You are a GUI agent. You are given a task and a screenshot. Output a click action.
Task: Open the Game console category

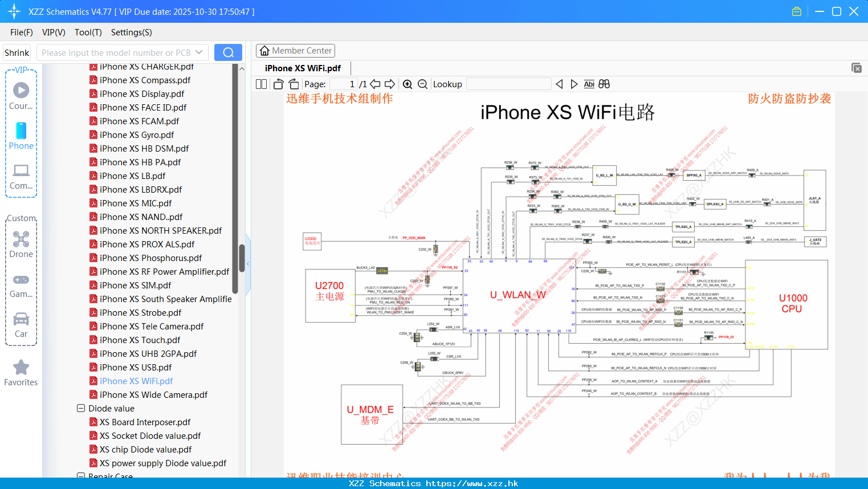pyautogui.click(x=21, y=279)
